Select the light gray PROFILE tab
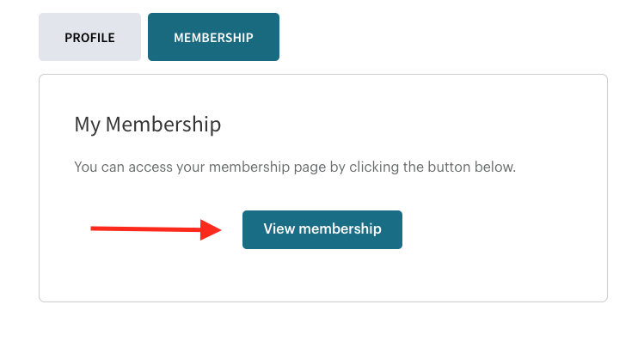The image size is (644, 341). pyautogui.click(x=89, y=37)
